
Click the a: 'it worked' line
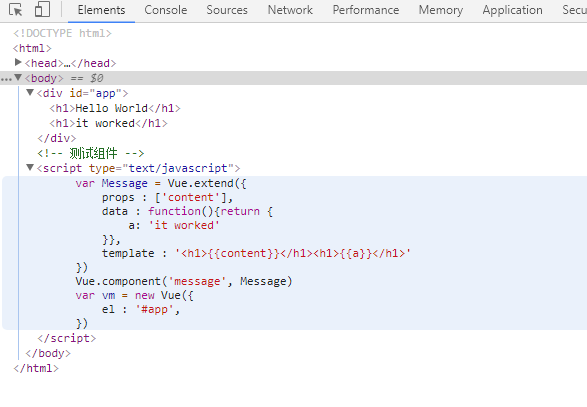tap(174, 225)
